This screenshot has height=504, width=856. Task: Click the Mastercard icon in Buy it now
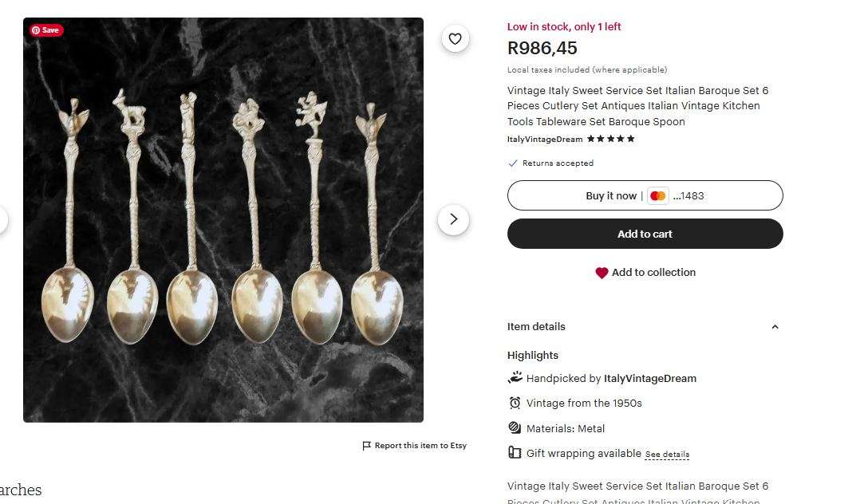coord(657,195)
